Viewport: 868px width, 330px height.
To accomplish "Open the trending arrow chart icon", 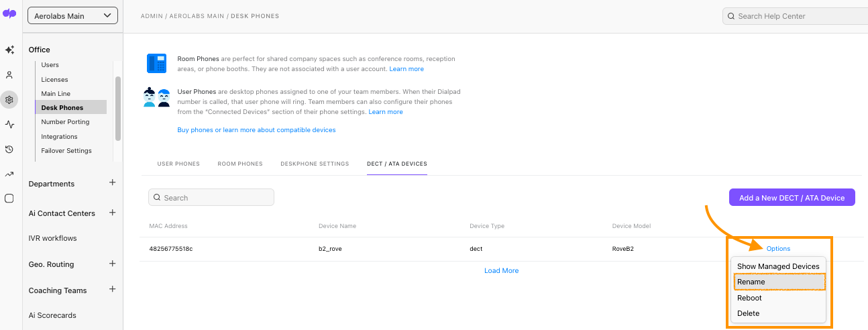I will 9,174.
